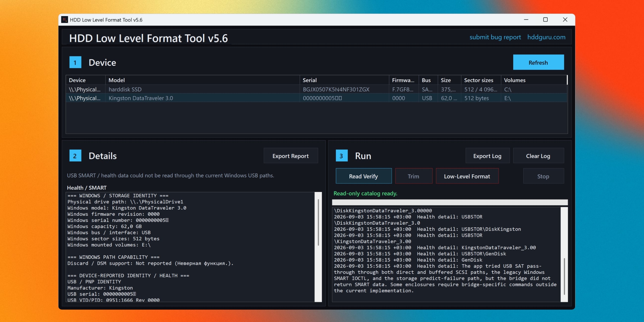Image resolution: width=644 pixels, height=322 pixels.
Task: Click the Health / SMART panel scrollbar
Action: [x=318, y=247]
